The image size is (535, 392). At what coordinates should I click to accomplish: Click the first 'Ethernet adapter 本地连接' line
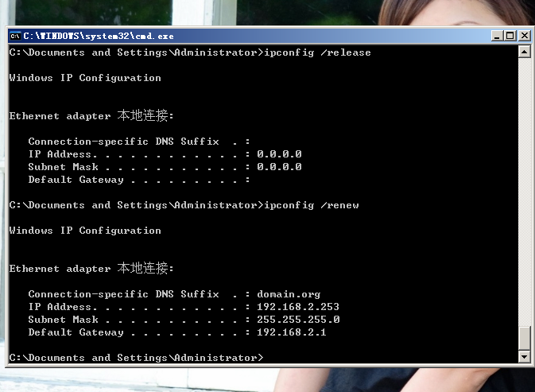(91, 115)
